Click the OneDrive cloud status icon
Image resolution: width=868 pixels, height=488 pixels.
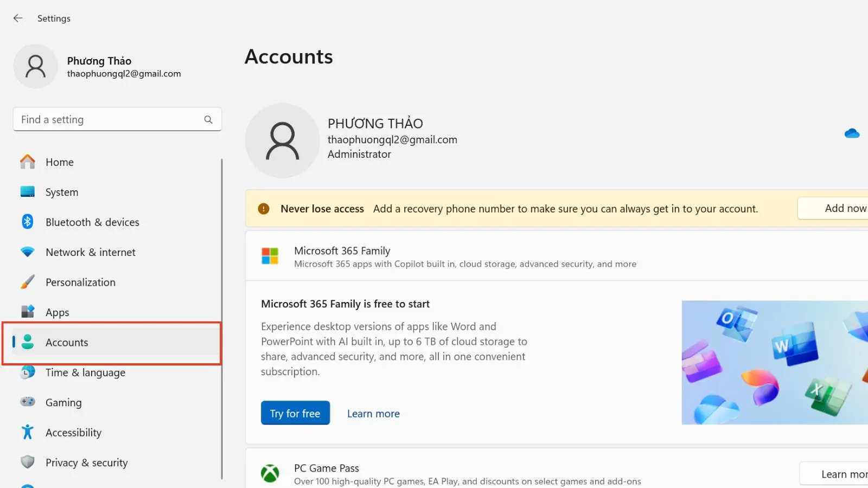(852, 133)
